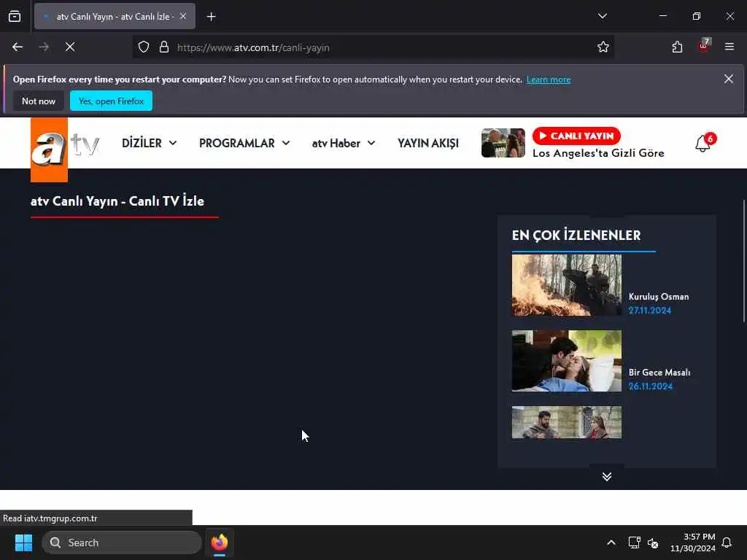This screenshot has height=560, width=747.
Task: Click the Not now button
Action: coord(39,101)
